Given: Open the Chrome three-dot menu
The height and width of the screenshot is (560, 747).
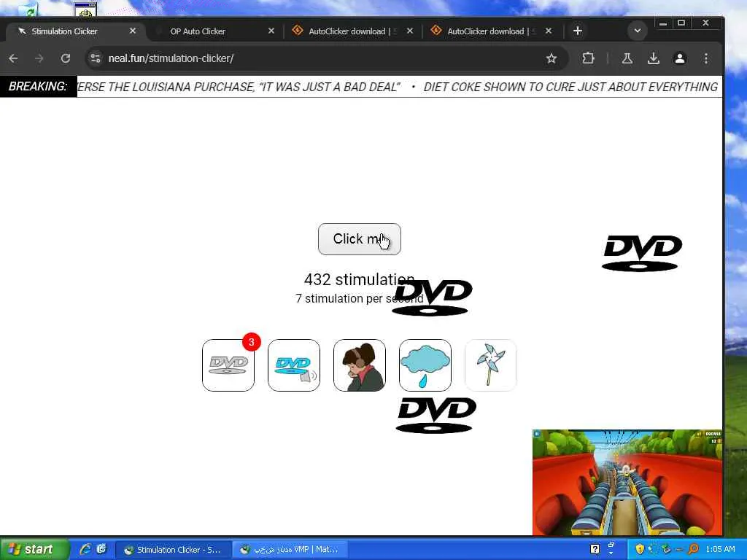Looking at the screenshot, I should 706,58.
